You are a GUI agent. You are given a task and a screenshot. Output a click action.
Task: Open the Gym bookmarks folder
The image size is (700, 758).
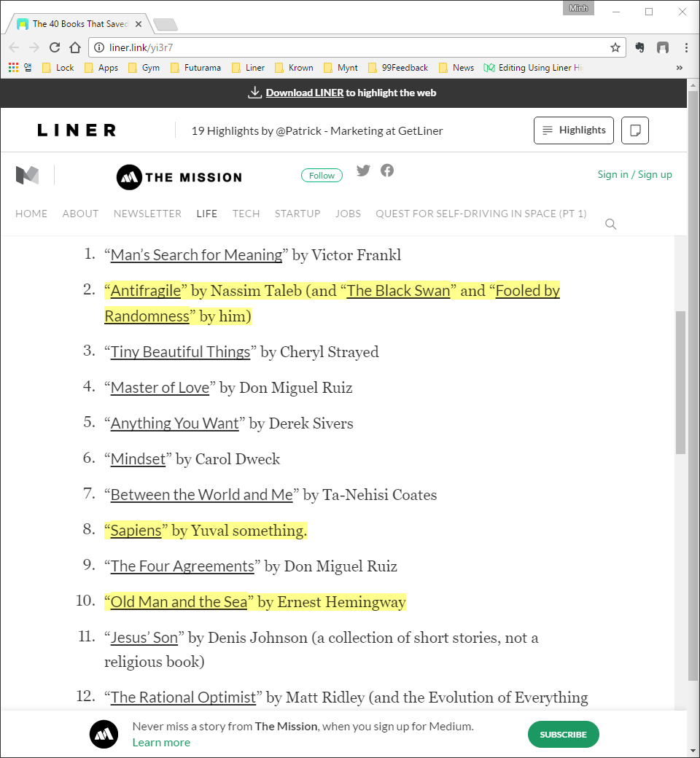[144, 68]
